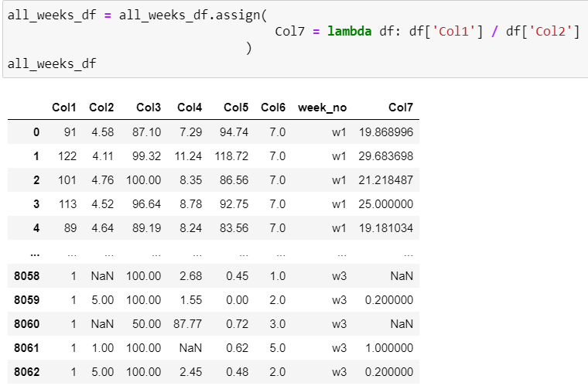Click the Col3 value 96.64

tap(147, 204)
